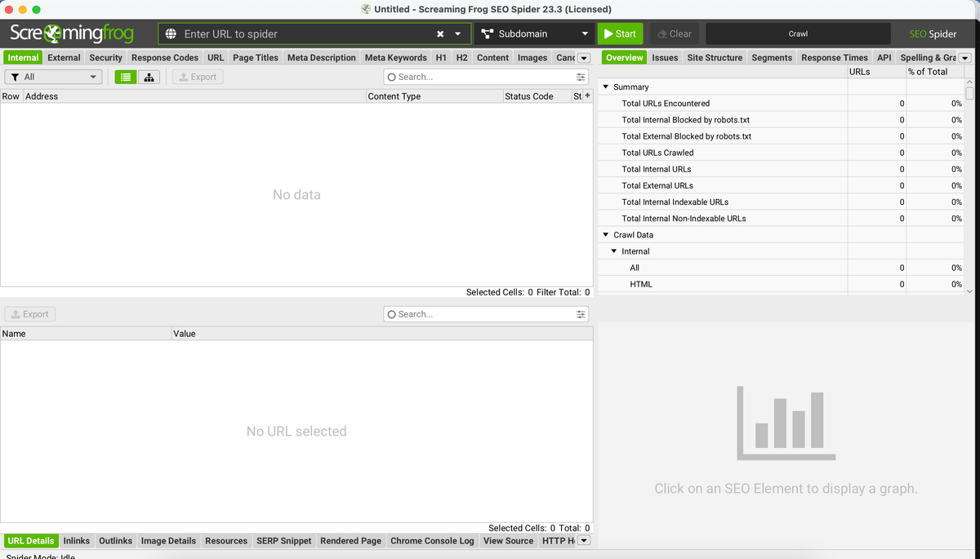
Task: Click the Clear button
Action: (675, 33)
